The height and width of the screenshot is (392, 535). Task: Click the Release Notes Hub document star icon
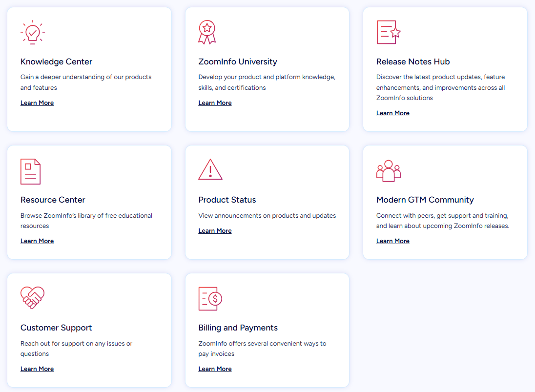click(x=389, y=32)
